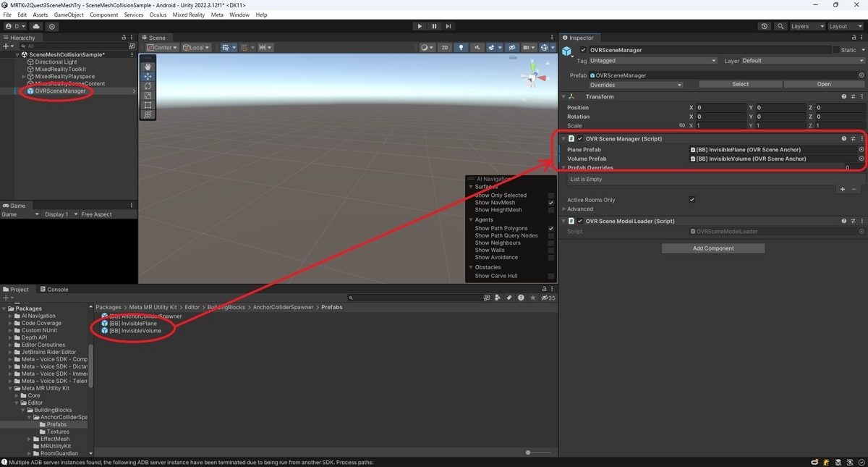Click the Position X input field
The image size is (868, 467).
(x=722, y=108)
